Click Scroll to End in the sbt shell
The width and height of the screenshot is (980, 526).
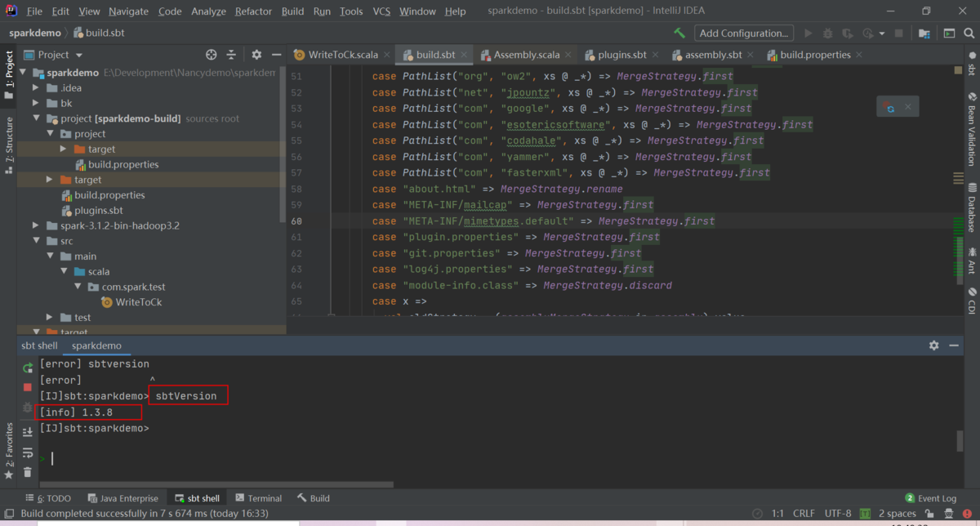coord(27,433)
